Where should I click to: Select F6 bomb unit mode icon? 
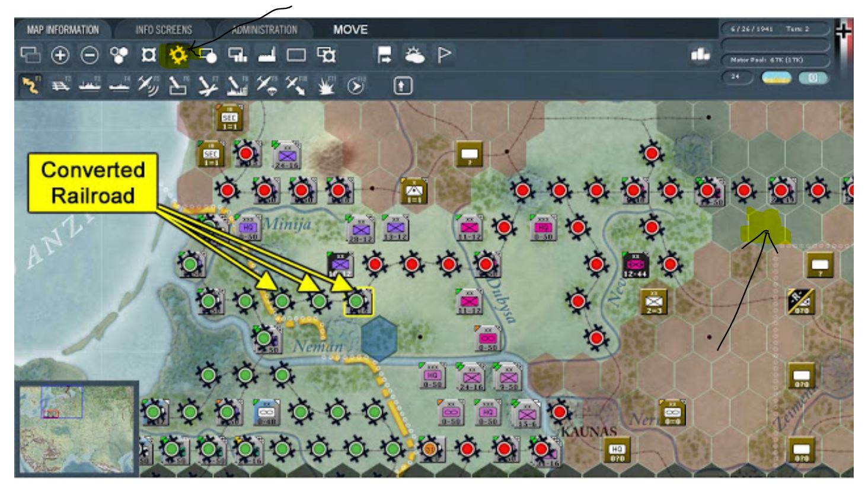[178, 85]
